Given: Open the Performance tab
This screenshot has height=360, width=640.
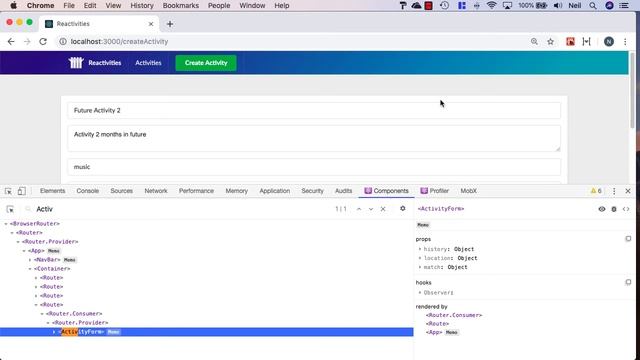Looking at the screenshot, I should click(x=196, y=191).
